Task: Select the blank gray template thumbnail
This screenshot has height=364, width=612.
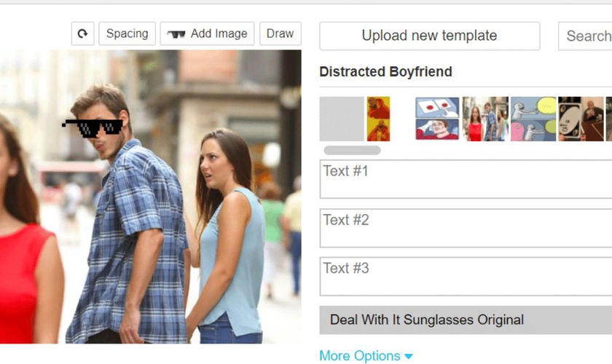Action: 342,119
